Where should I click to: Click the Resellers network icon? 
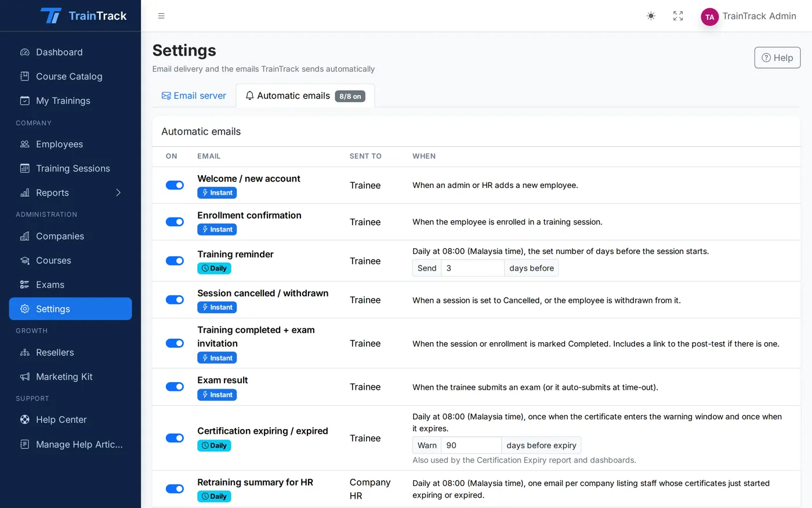(25, 353)
